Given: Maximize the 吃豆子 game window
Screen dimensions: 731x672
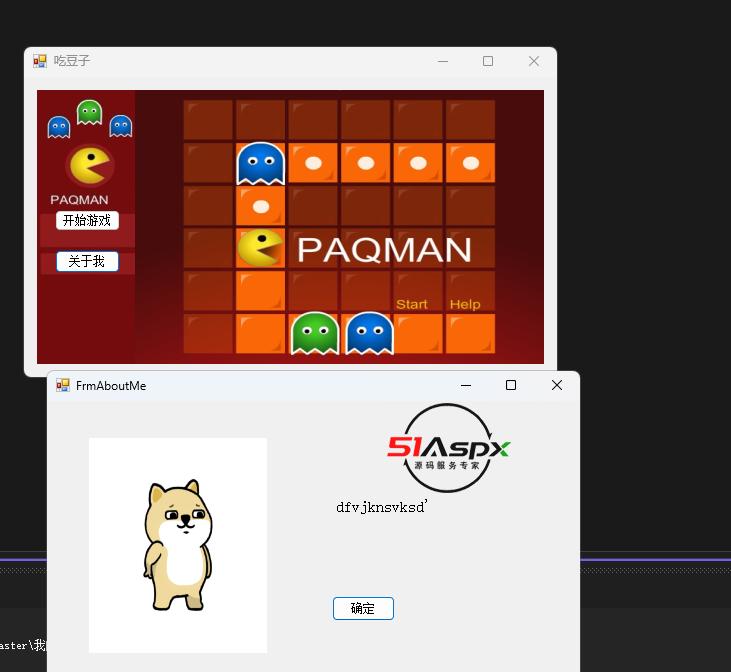Looking at the screenshot, I should click(x=488, y=61).
